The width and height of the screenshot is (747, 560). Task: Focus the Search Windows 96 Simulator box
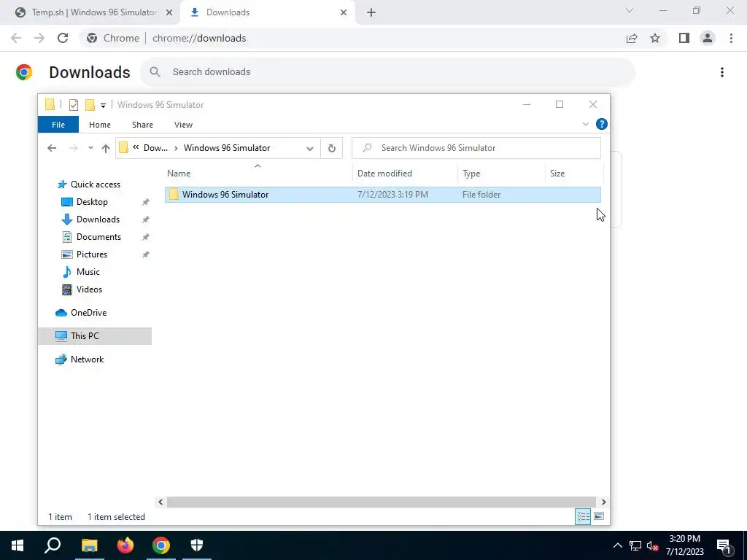[x=476, y=148]
